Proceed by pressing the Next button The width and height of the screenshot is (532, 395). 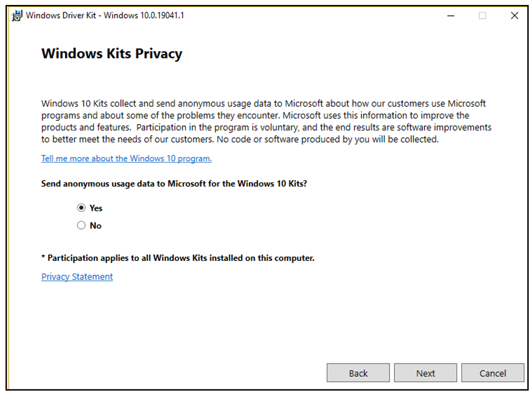(425, 373)
